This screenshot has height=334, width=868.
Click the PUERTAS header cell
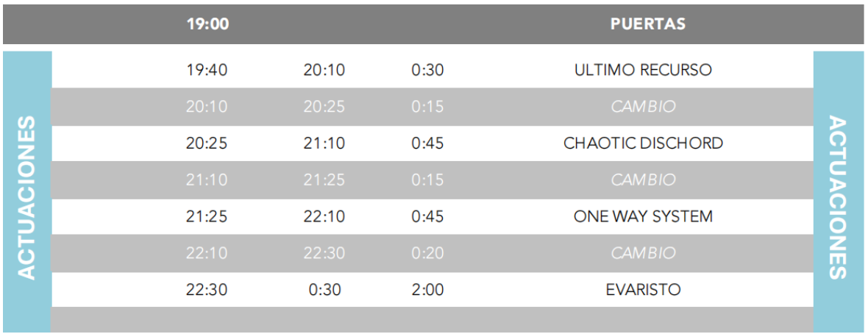[x=647, y=24]
